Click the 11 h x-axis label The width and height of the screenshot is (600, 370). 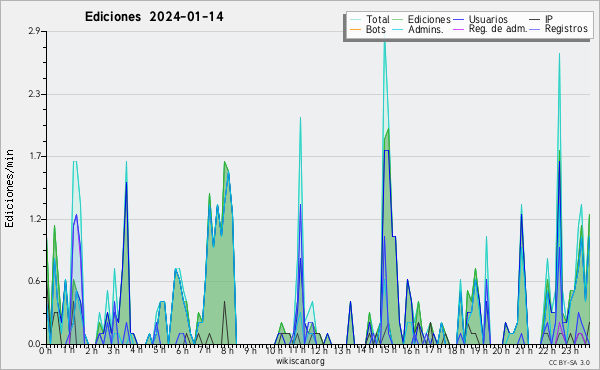[x=297, y=351]
